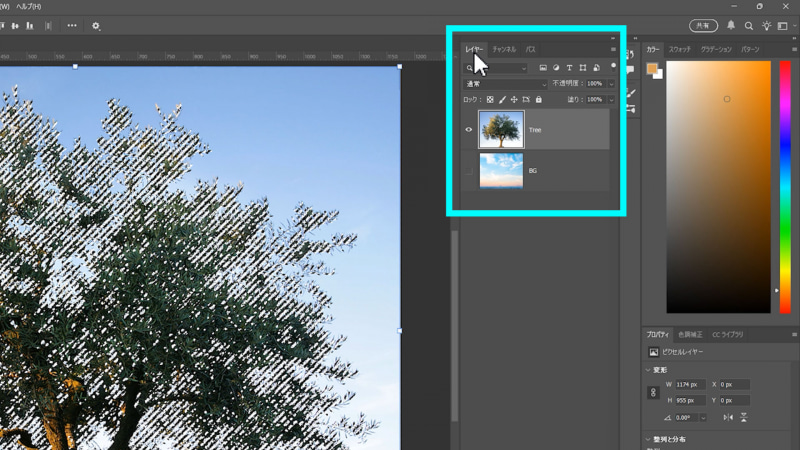Click the 不透明度 100% value field
Screen dimensions: 800x450
[x=595, y=84]
